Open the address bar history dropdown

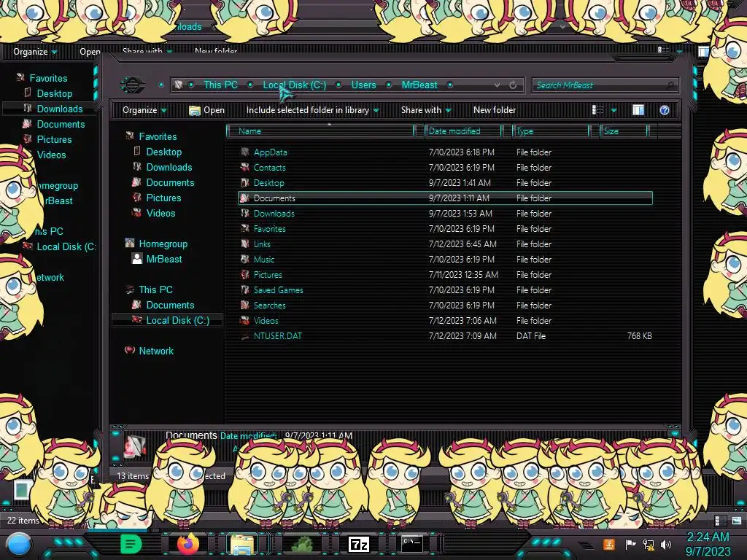(x=497, y=85)
